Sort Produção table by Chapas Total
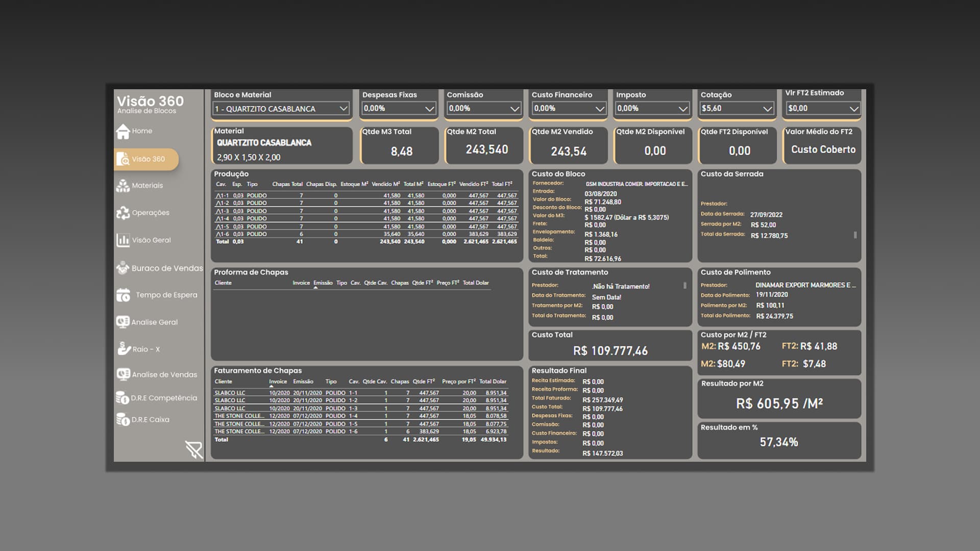This screenshot has width=980, height=551. click(x=287, y=184)
